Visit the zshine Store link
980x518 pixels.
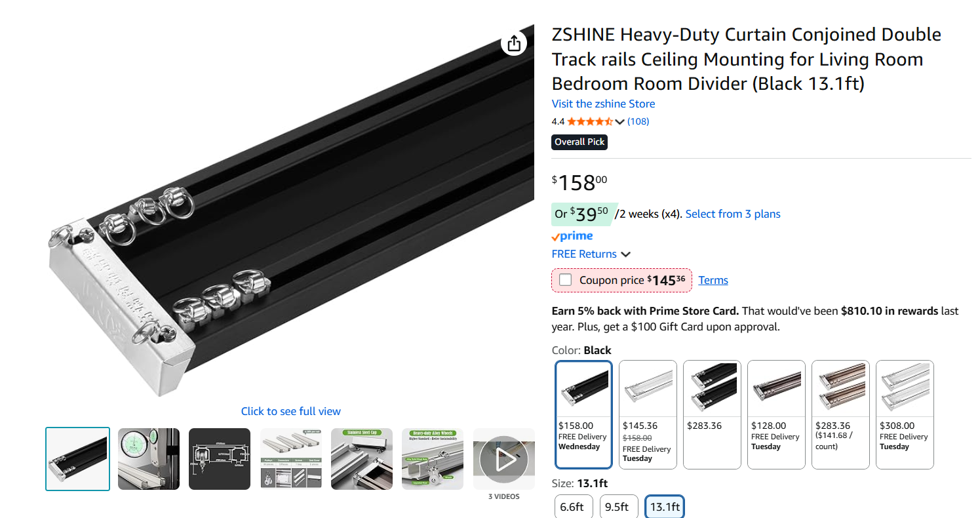[x=603, y=104]
